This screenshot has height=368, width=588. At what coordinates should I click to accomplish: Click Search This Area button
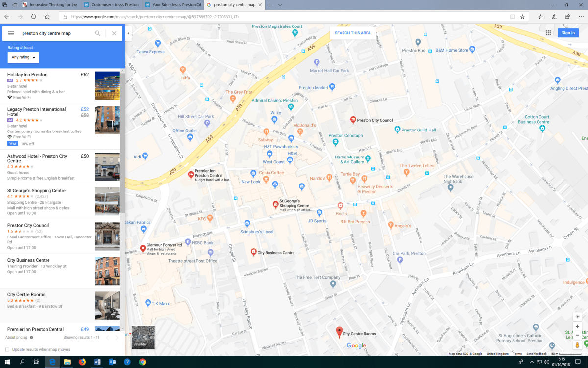pyautogui.click(x=352, y=33)
